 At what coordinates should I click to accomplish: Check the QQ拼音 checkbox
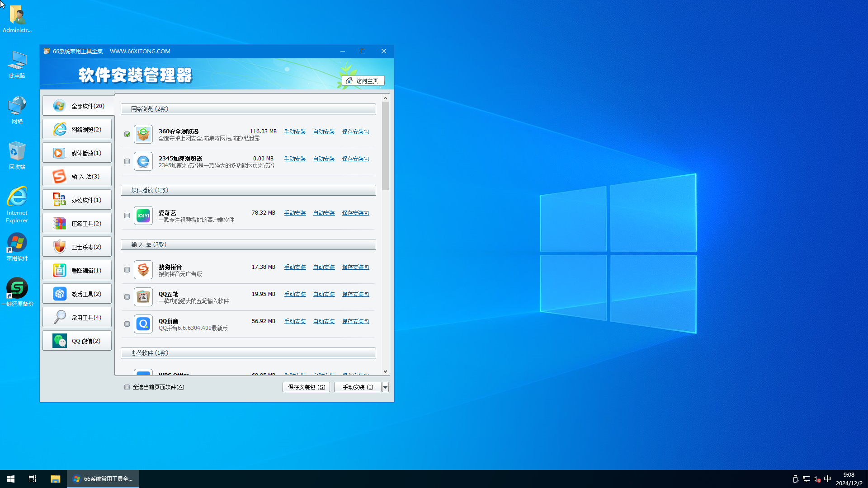pyautogui.click(x=127, y=324)
